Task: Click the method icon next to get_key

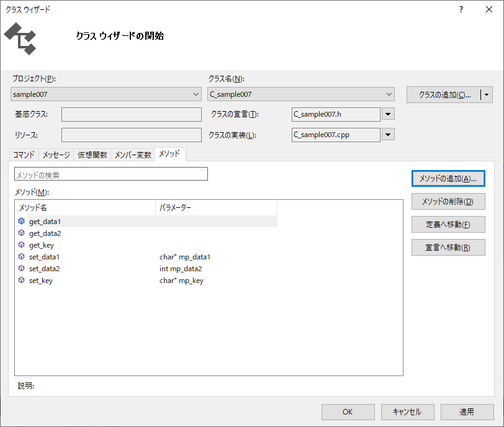Action: tap(22, 245)
